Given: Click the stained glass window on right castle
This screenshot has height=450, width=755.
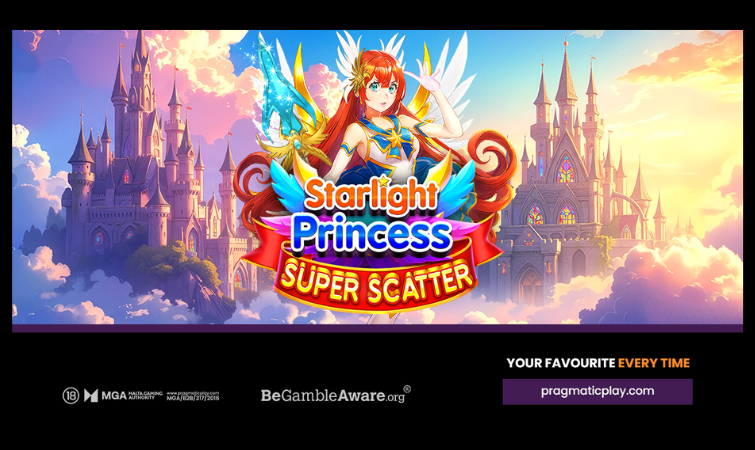Looking at the screenshot, I should (566, 170).
